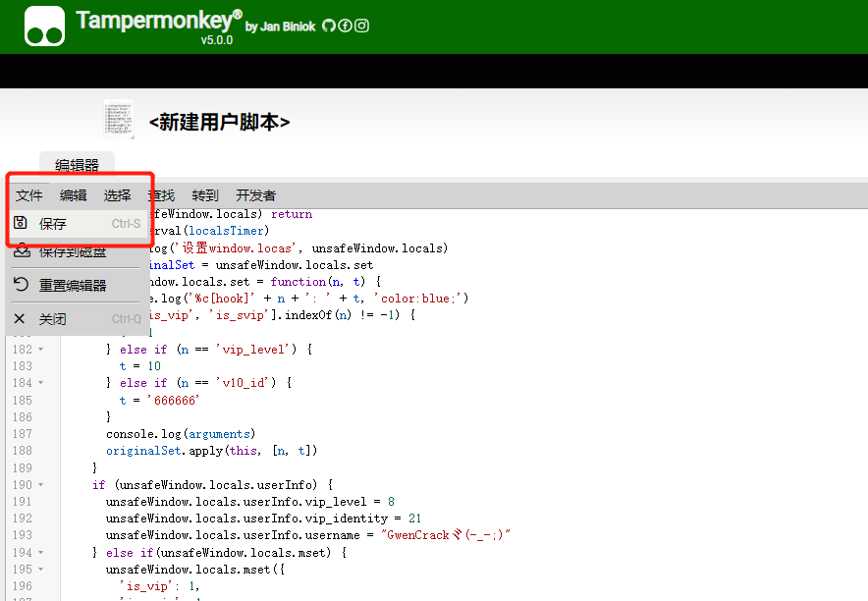Open the 转到 menu
868x601 pixels.
pyautogui.click(x=205, y=195)
